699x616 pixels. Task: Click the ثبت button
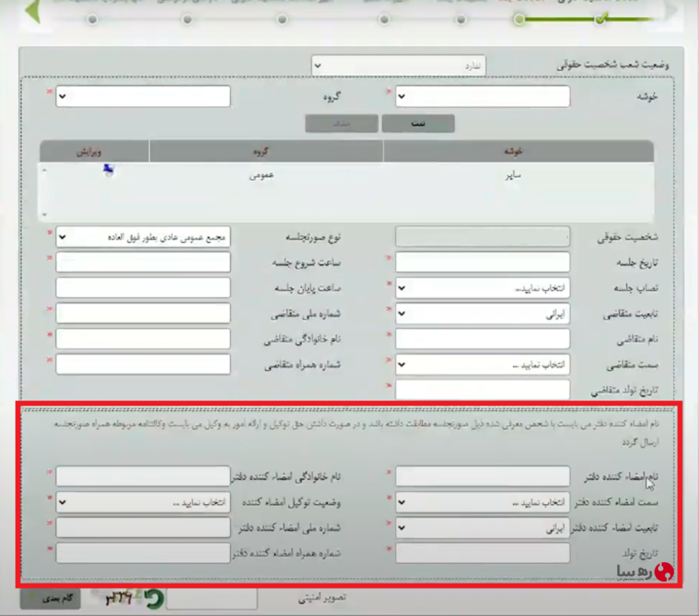pyautogui.click(x=418, y=123)
